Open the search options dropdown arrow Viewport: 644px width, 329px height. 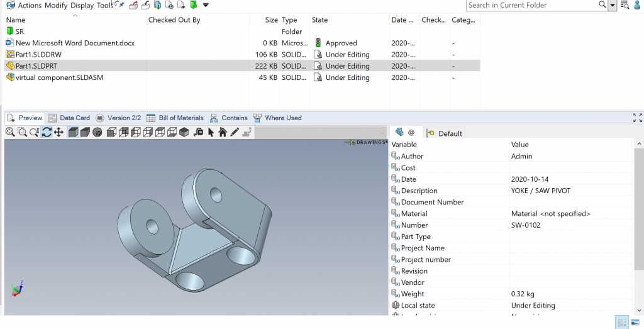[x=613, y=5]
